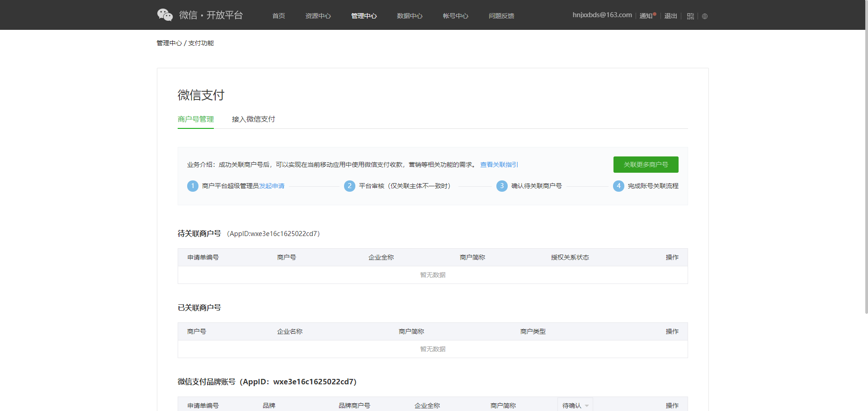Screen dimensions: 868x411
Task: Click 企业名称 column header in 已关联商户号 table
Action: click(290, 331)
